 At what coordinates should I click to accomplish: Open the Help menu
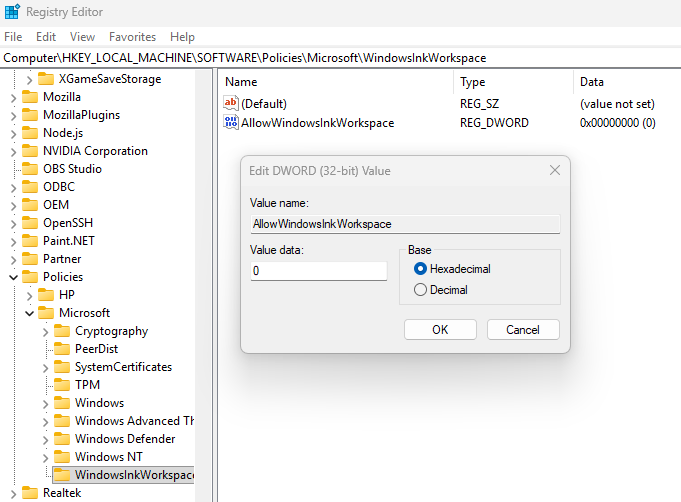coord(182,37)
